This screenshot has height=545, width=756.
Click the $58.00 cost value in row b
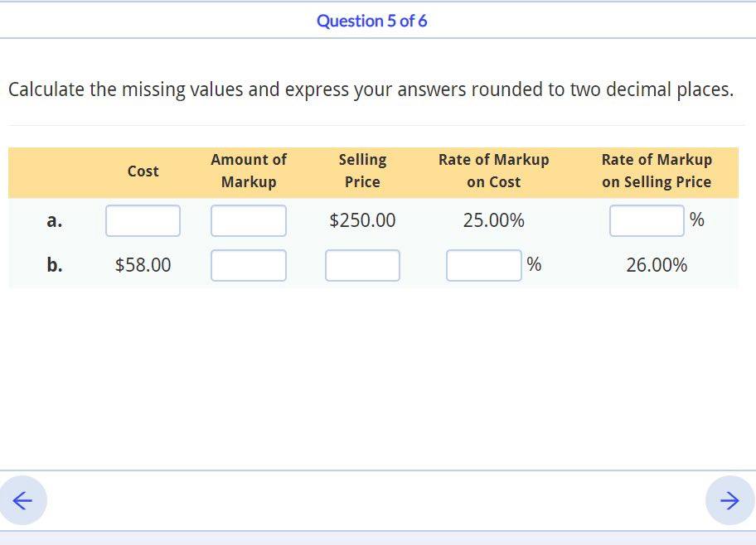(x=143, y=265)
